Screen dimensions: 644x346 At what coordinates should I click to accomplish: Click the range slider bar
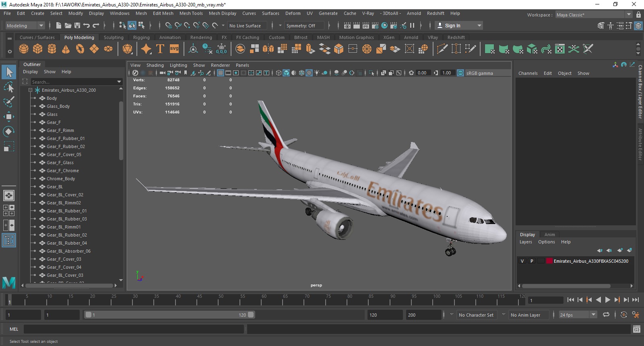pyautogui.click(x=169, y=315)
